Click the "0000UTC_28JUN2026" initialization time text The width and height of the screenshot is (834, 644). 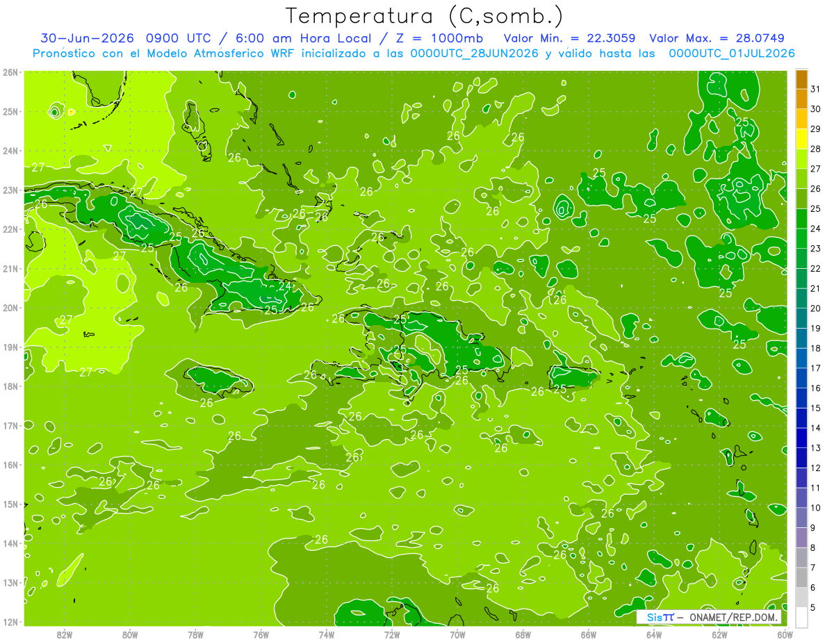click(475, 53)
